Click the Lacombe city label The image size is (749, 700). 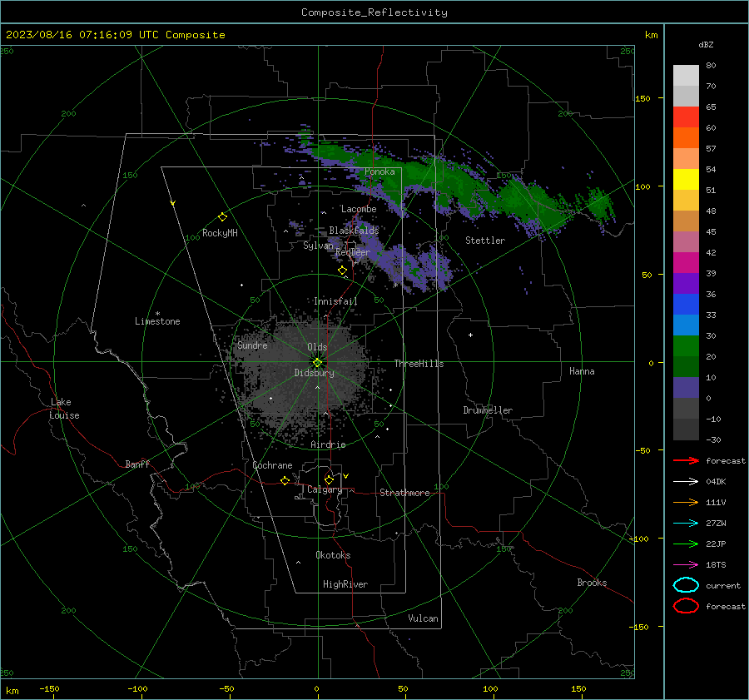click(x=359, y=209)
